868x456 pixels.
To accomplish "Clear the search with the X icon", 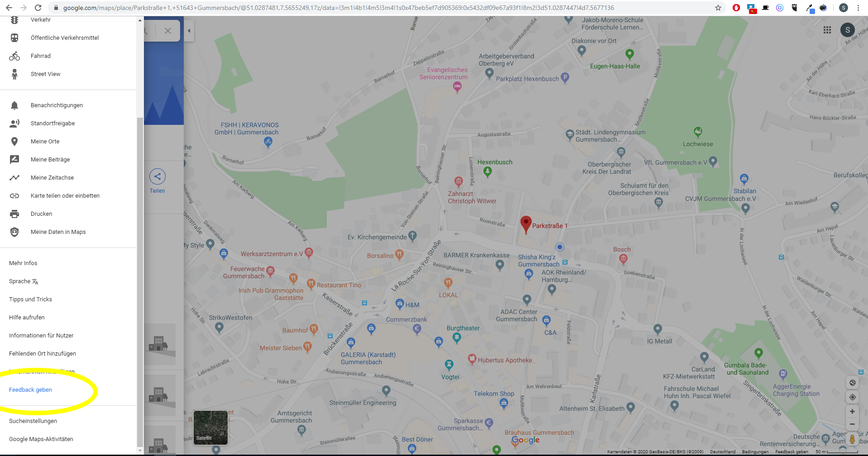I will click(x=168, y=31).
